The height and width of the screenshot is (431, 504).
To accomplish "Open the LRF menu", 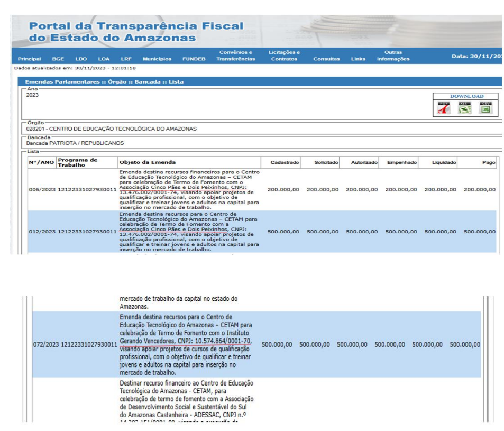I will pyautogui.click(x=126, y=59).
